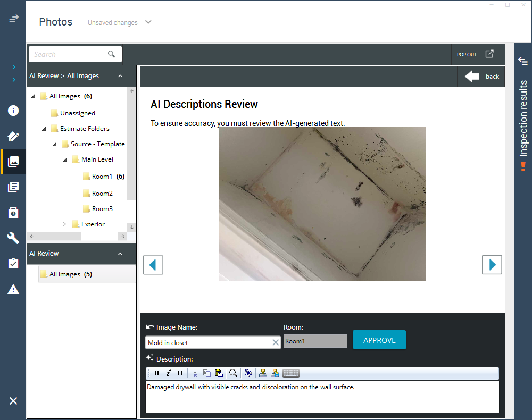Toggle italic formatting in description toolbar
Screen dimensions: 532x420
(168, 373)
